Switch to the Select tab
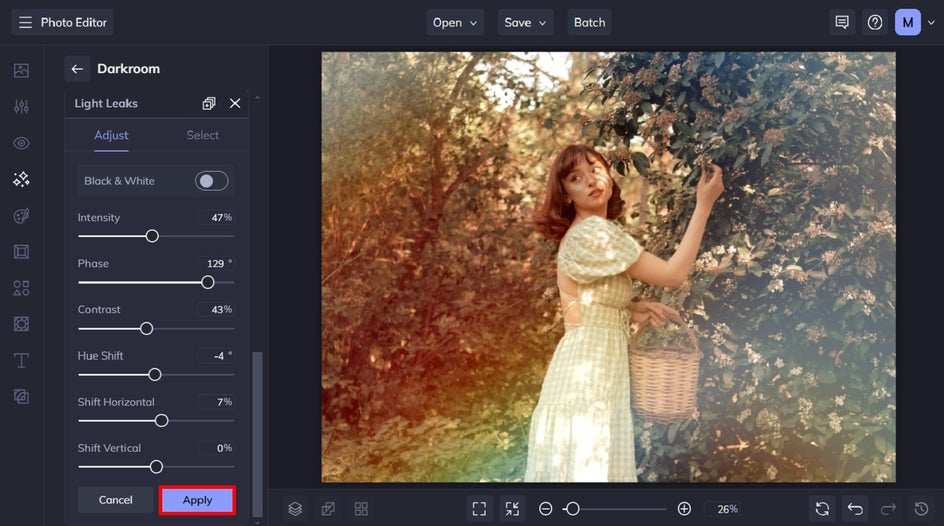Image resolution: width=944 pixels, height=526 pixels. (x=202, y=135)
